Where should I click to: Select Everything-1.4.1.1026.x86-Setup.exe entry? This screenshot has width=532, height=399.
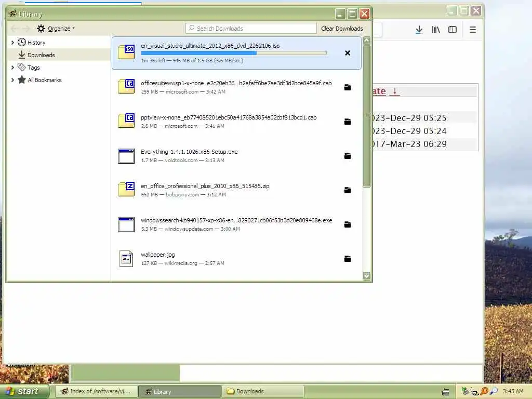[x=236, y=156]
